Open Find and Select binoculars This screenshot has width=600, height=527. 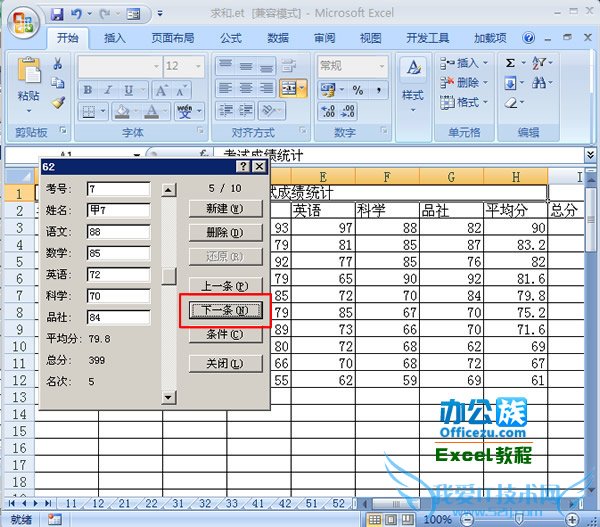tap(539, 83)
